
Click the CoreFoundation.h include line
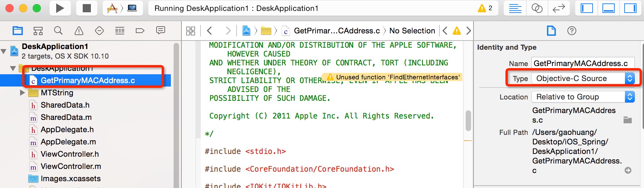coord(299,169)
